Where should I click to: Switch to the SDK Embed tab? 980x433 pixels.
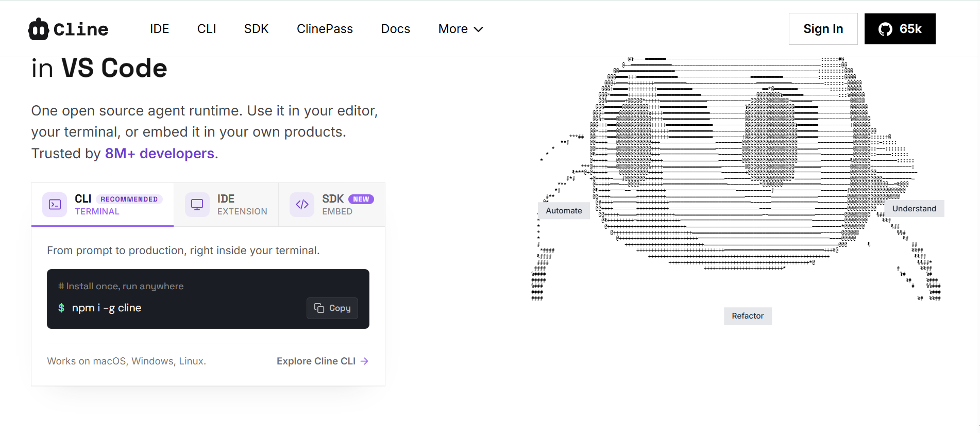[332, 205]
